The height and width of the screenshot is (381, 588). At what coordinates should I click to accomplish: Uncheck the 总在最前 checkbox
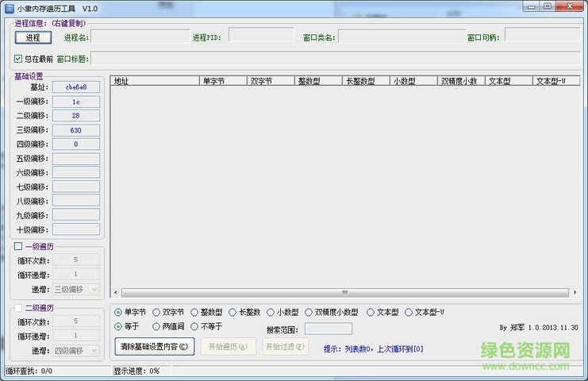coord(18,59)
